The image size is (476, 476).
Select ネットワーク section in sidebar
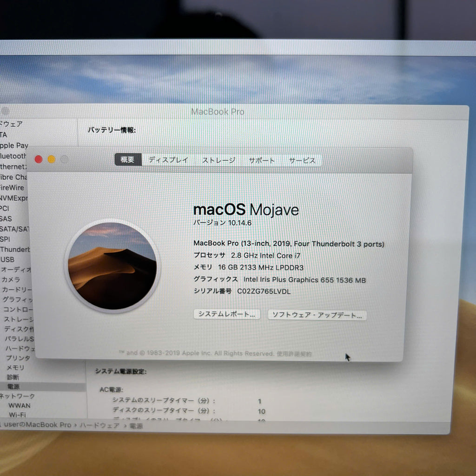point(17,396)
